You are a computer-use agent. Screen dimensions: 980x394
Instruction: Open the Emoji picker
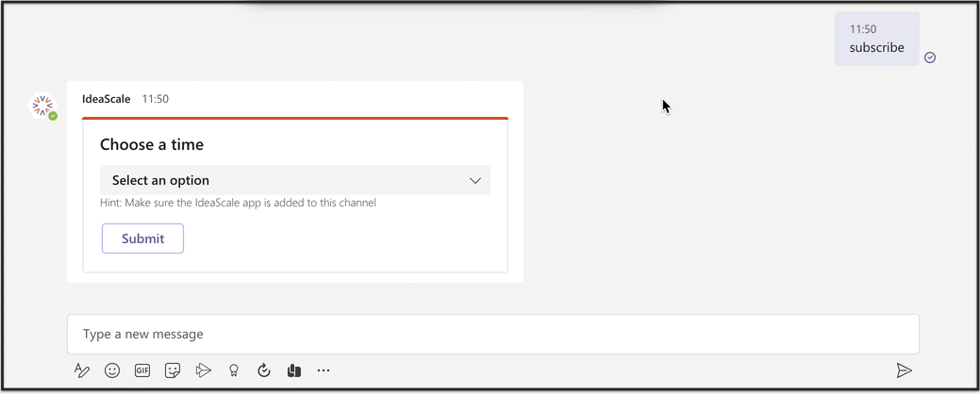point(112,370)
